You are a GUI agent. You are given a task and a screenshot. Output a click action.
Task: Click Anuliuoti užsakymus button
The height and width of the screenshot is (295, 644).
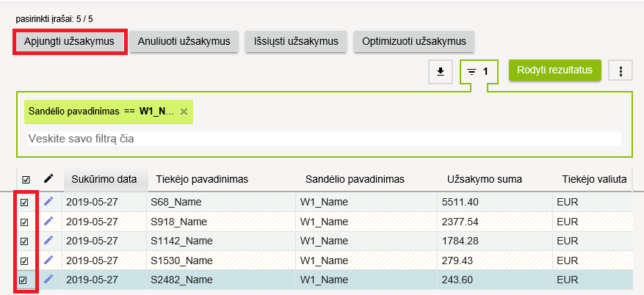(x=184, y=41)
